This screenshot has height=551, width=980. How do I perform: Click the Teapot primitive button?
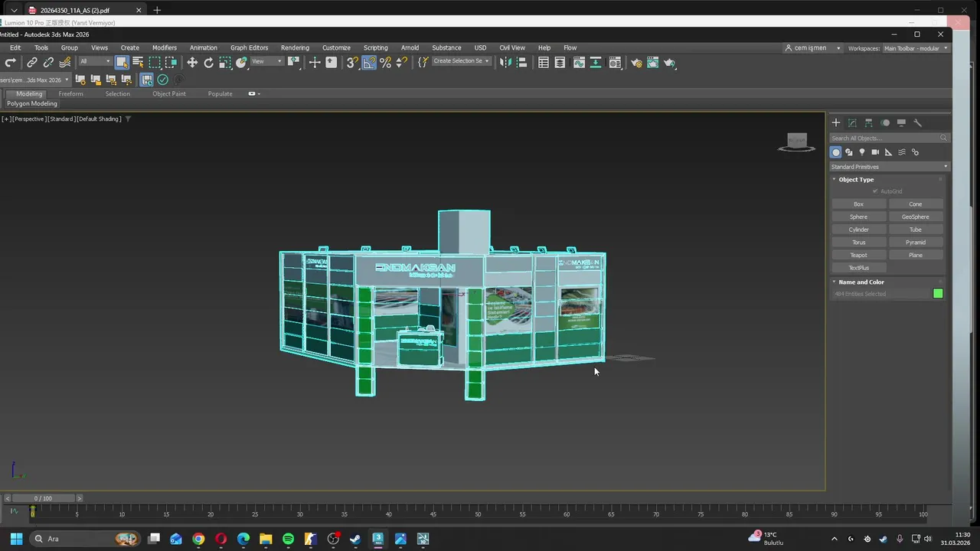[x=858, y=255]
